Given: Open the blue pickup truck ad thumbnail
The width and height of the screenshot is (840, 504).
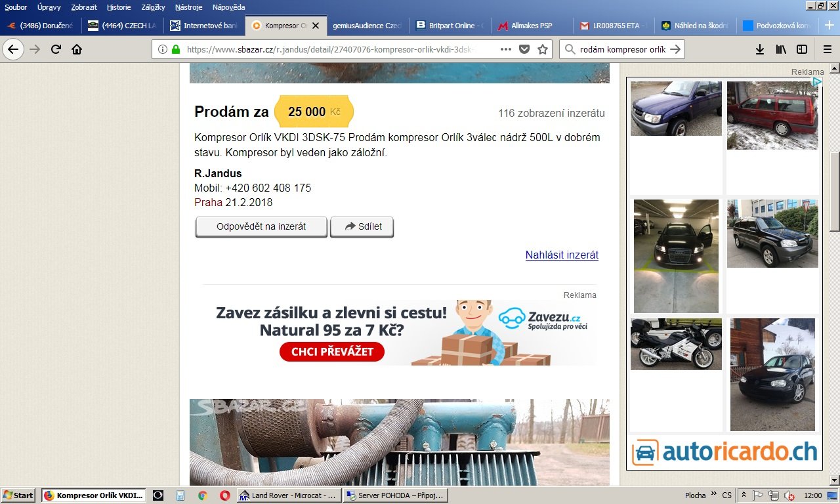Looking at the screenshot, I should 676,108.
